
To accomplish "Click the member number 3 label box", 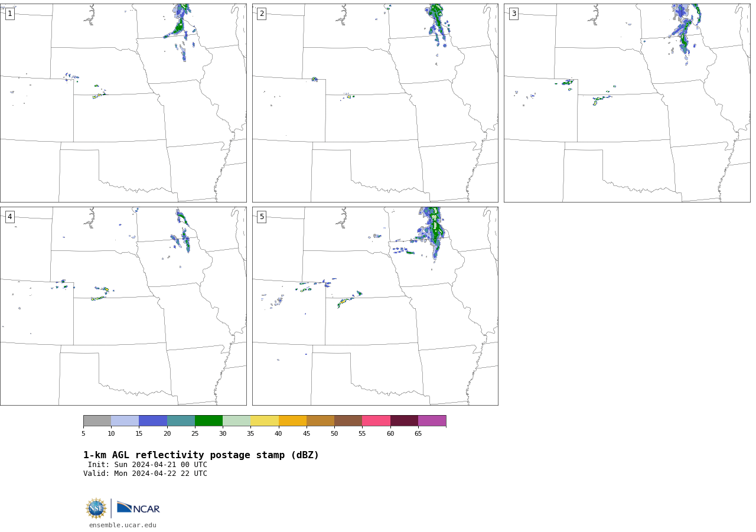I will coord(513,14).
